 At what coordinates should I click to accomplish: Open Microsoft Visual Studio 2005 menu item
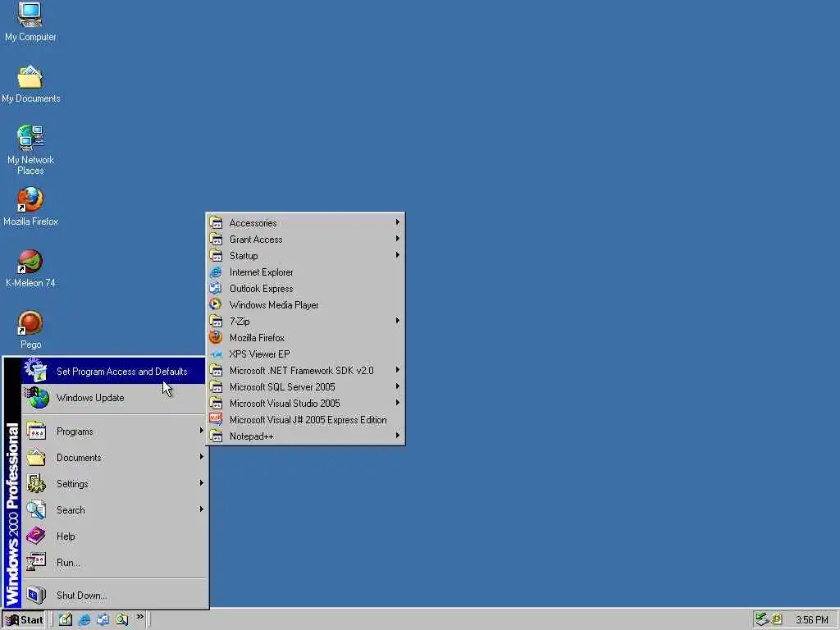tap(305, 403)
